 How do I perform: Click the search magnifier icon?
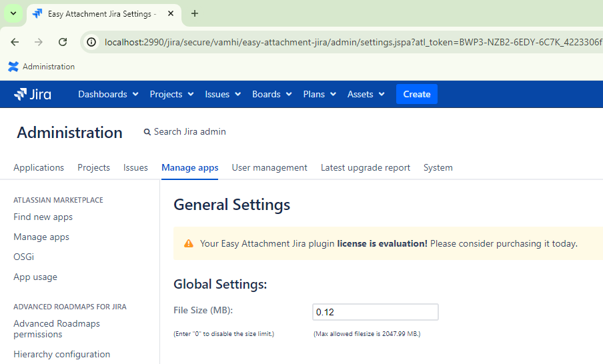point(147,132)
